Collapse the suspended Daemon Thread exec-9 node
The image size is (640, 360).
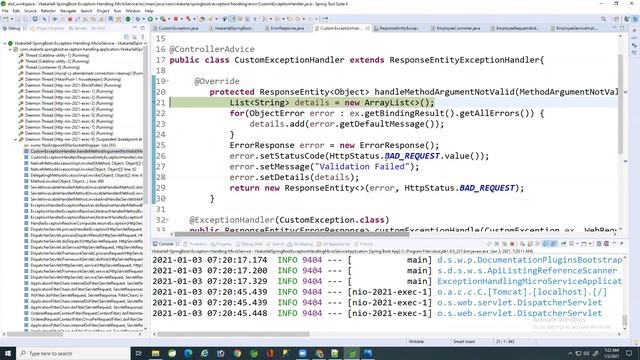pos(16,139)
